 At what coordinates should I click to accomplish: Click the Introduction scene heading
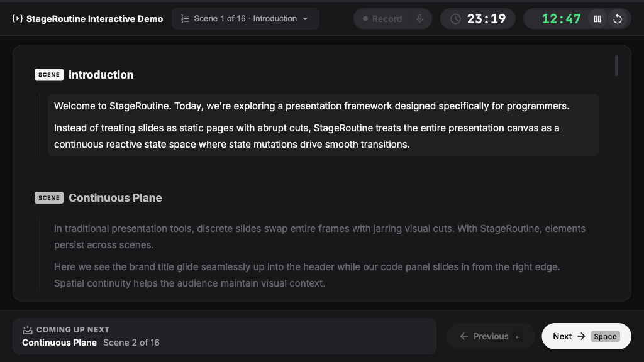point(101,75)
